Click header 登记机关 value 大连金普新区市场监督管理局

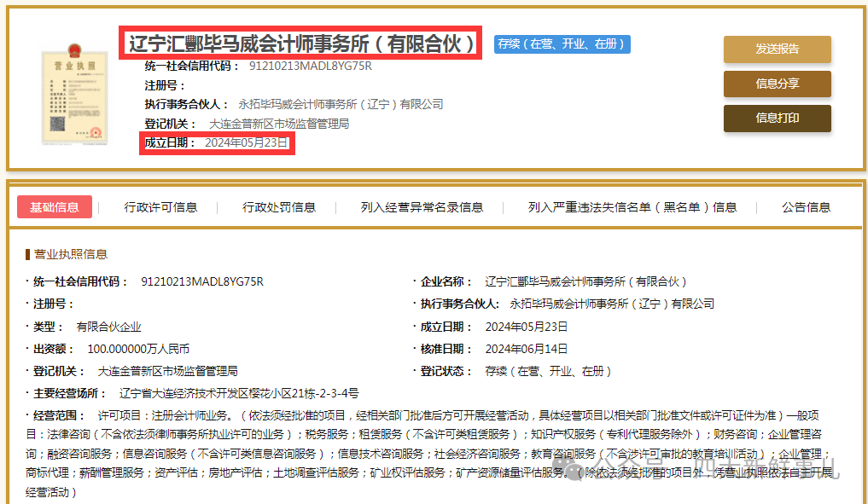point(279,124)
